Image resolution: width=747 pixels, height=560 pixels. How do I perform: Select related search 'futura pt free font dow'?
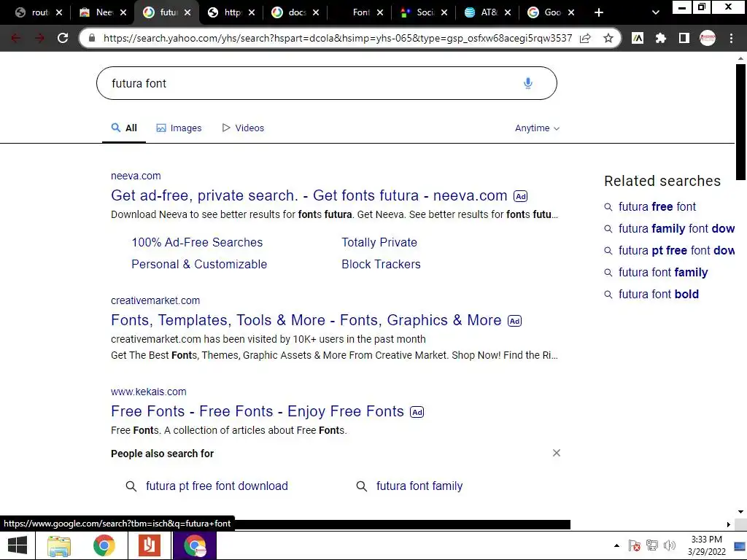click(x=676, y=251)
